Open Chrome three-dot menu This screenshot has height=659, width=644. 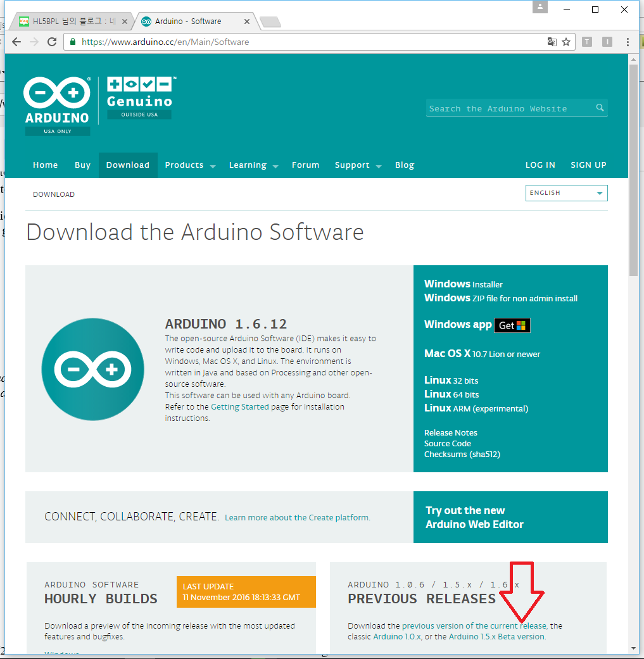click(x=628, y=42)
